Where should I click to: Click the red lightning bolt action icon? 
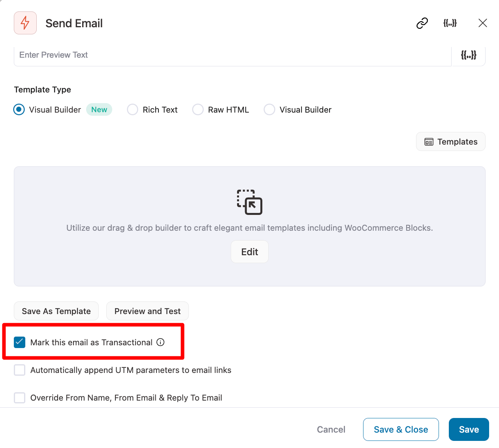click(x=25, y=23)
